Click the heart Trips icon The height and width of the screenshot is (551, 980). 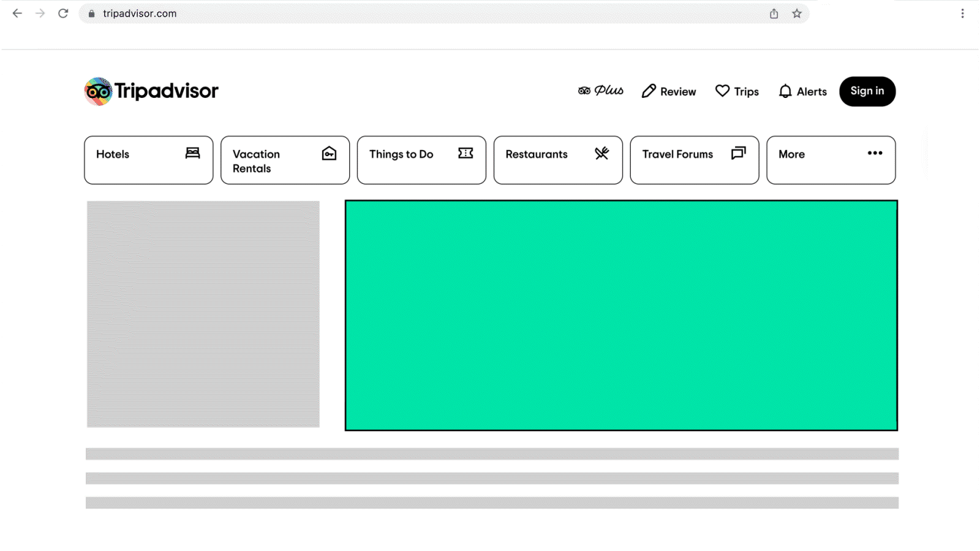(723, 91)
